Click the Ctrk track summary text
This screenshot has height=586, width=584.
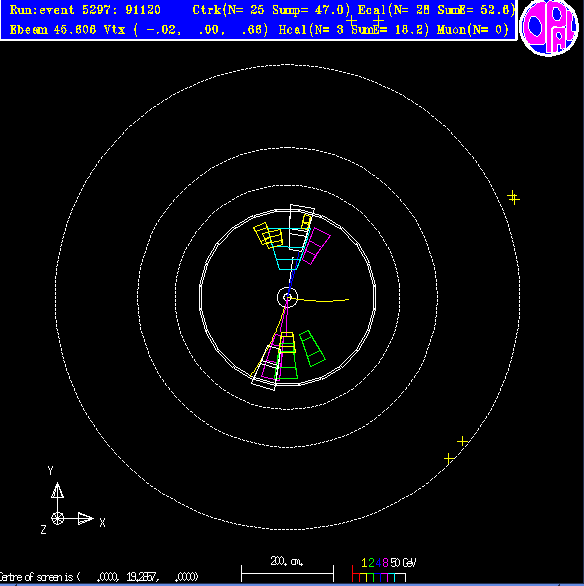tap(272, 10)
